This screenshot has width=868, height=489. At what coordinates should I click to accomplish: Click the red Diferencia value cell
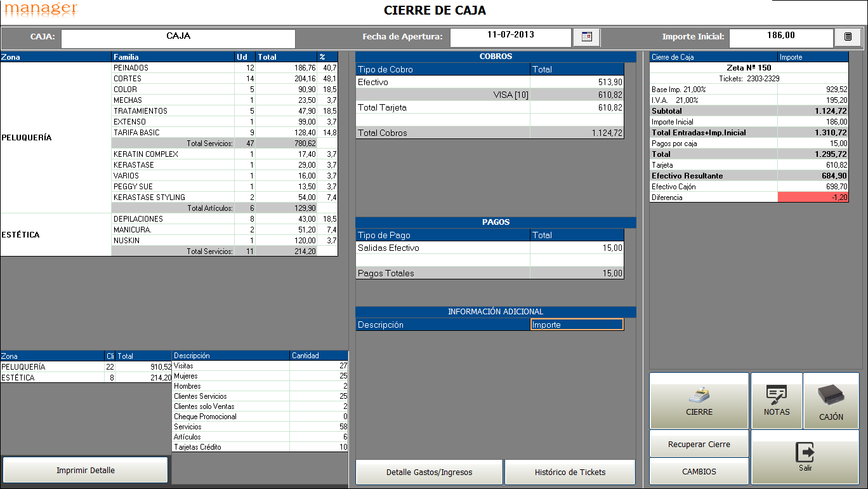pyautogui.click(x=813, y=198)
